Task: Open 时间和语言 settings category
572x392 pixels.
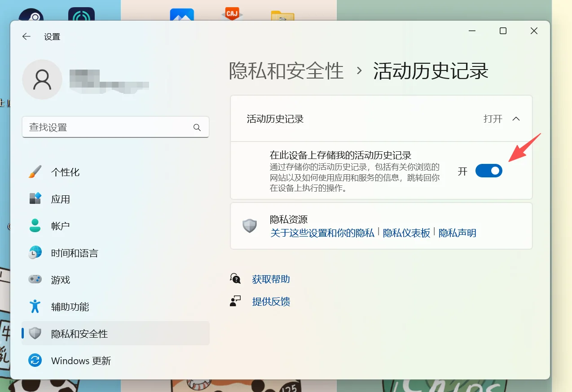Action: tap(115, 253)
